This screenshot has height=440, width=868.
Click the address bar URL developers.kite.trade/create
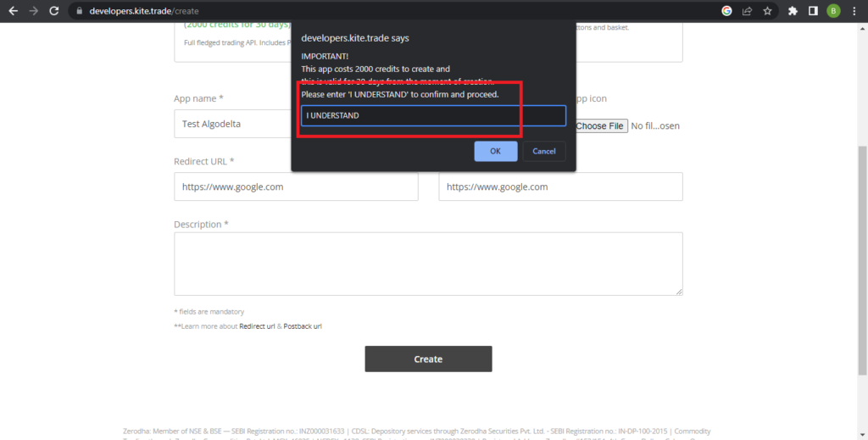click(144, 11)
